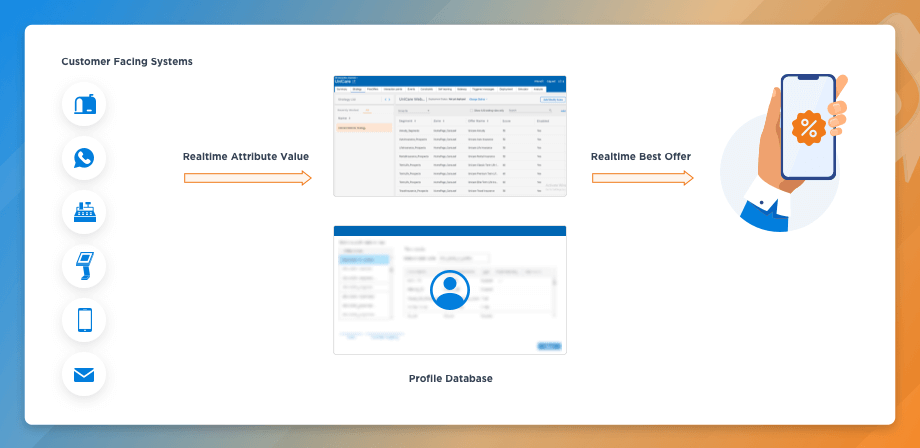Click the kiosk terminal icon
The height and width of the screenshot is (448, 920).
click(x=84, y=266)
